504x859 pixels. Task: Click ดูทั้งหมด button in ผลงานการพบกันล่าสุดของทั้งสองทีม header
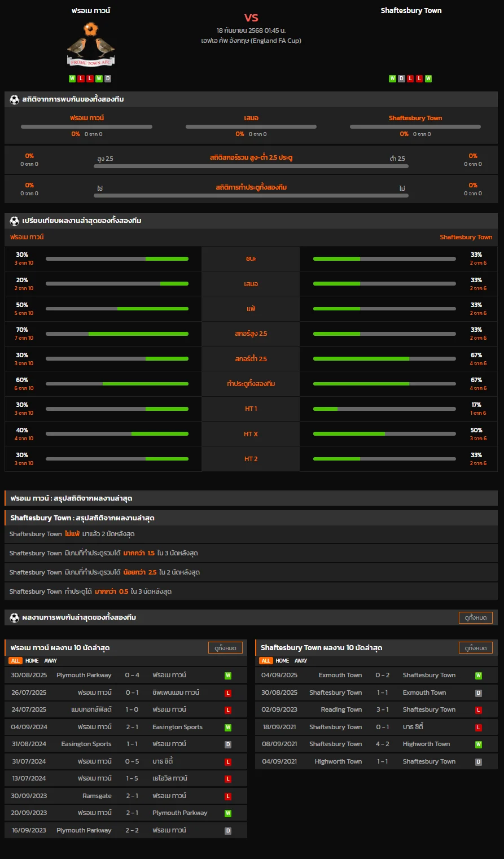476,617
